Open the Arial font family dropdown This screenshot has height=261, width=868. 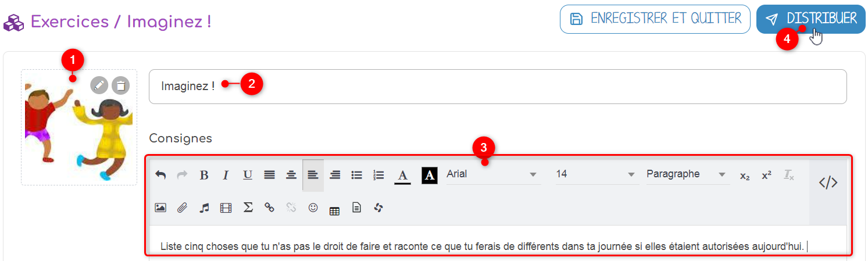(x=492, y=174)
